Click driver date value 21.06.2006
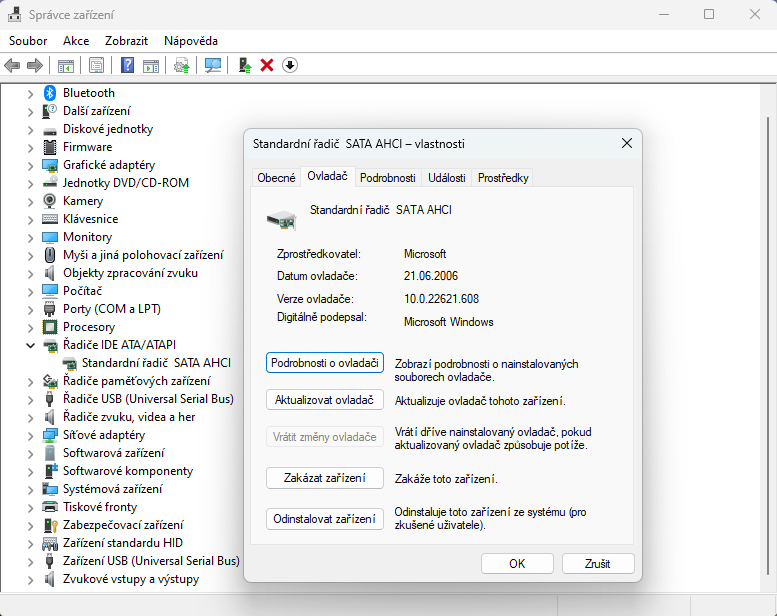The image size is (777, 616). click(431, 276)
